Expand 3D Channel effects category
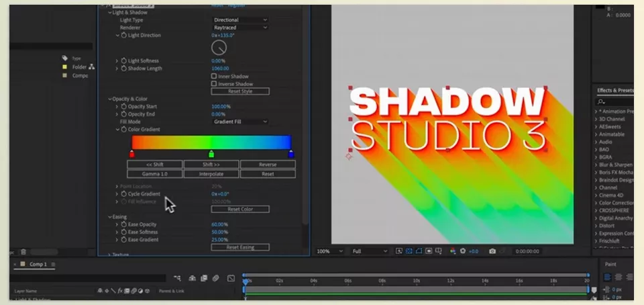Viewport: 644px width, 305px height. tap(596, 119)
